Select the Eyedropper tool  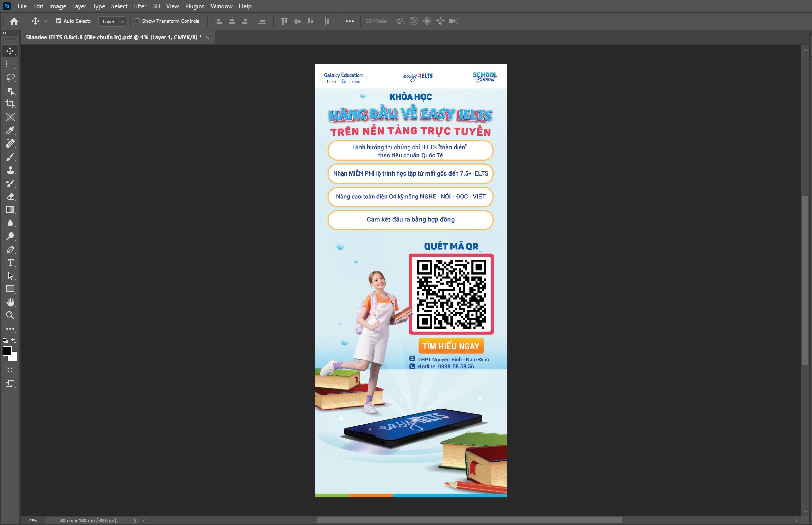click(x=10, y=130)
